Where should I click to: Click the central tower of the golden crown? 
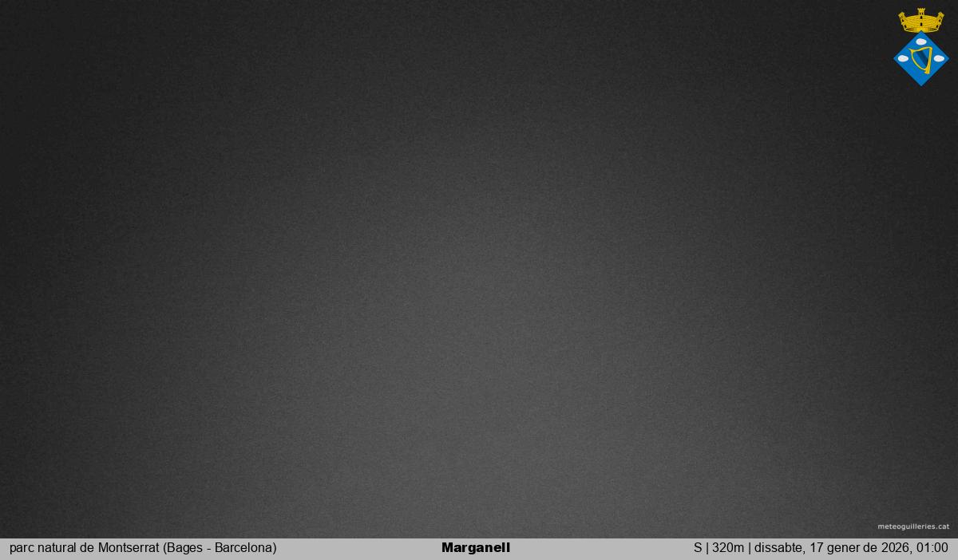point(920,14)
